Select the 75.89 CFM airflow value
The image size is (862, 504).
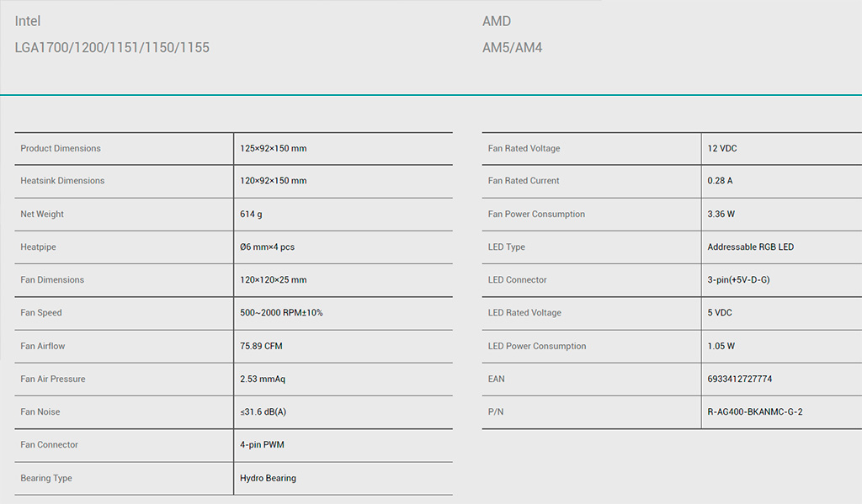(261, 346)
